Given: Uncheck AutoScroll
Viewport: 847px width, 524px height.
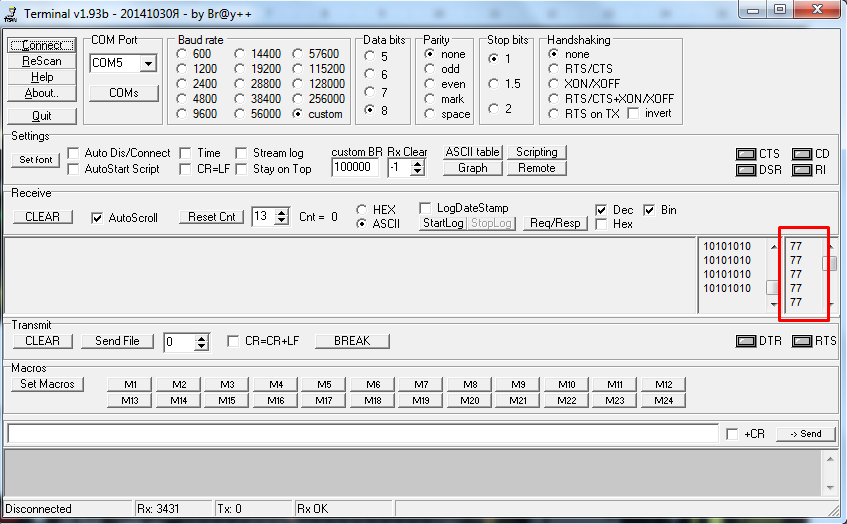Looking at the screenshot, I should (x=97, y=218).
